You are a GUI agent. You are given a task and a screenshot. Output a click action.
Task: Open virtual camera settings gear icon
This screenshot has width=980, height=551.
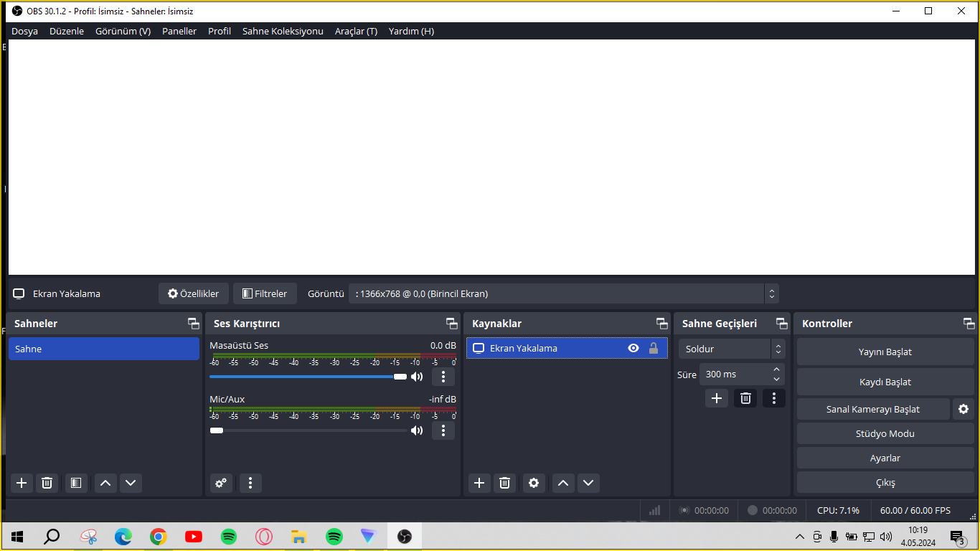[963, 409]
